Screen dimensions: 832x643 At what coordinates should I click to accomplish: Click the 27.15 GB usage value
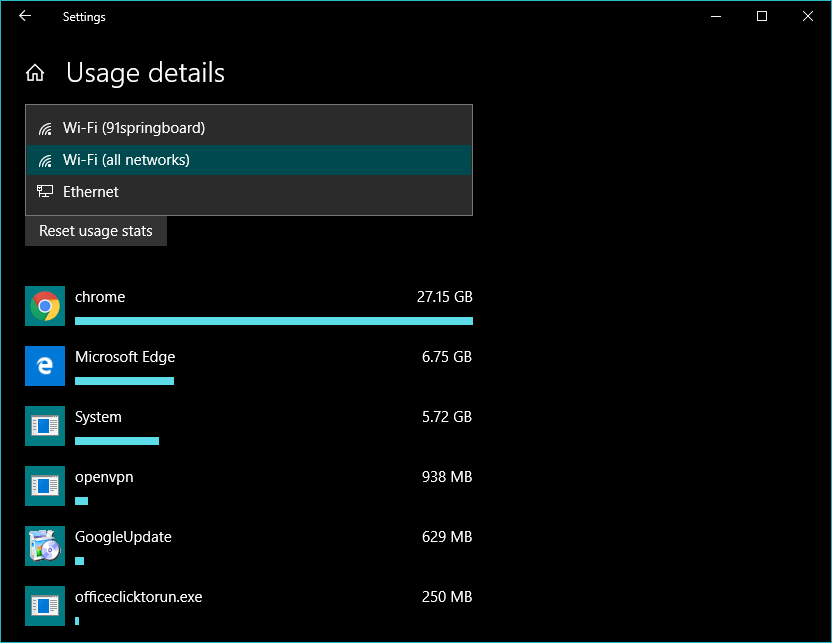(x=444, y=297)
